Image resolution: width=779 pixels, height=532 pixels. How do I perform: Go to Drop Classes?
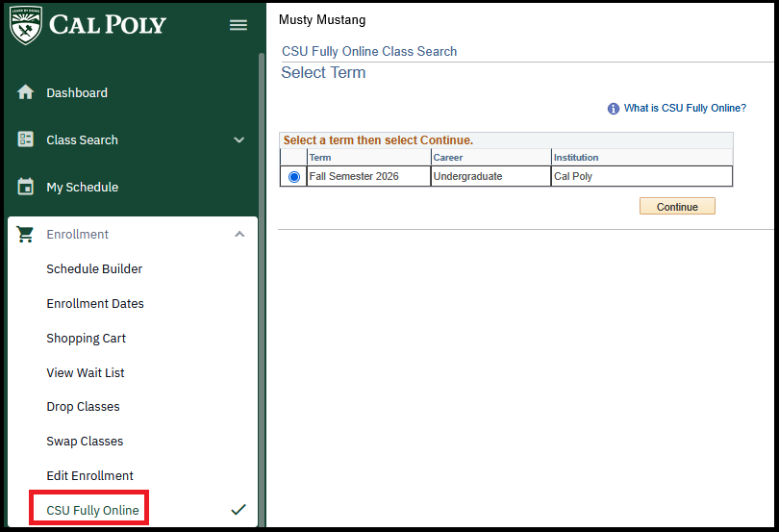click(83, 407)
